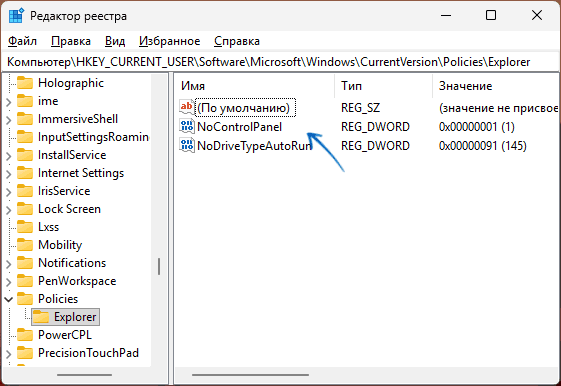Open the Избранное menu
This screenshot has height=386, width=561.
point(170,41)
